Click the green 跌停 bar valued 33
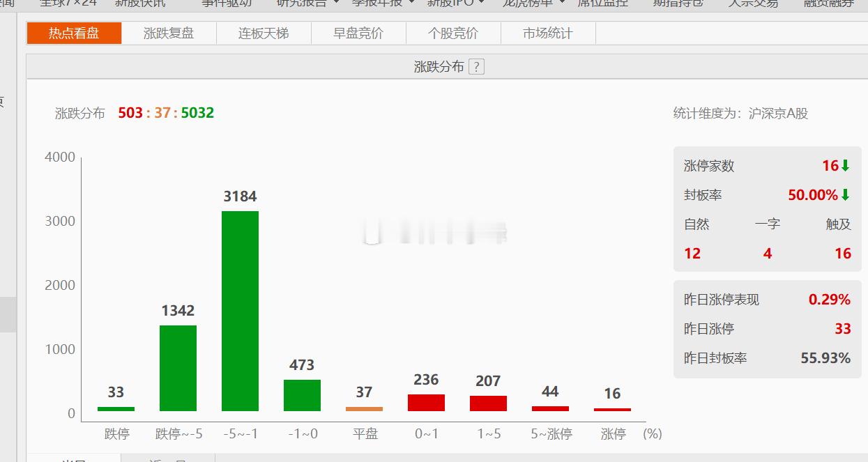 (116, 409)
